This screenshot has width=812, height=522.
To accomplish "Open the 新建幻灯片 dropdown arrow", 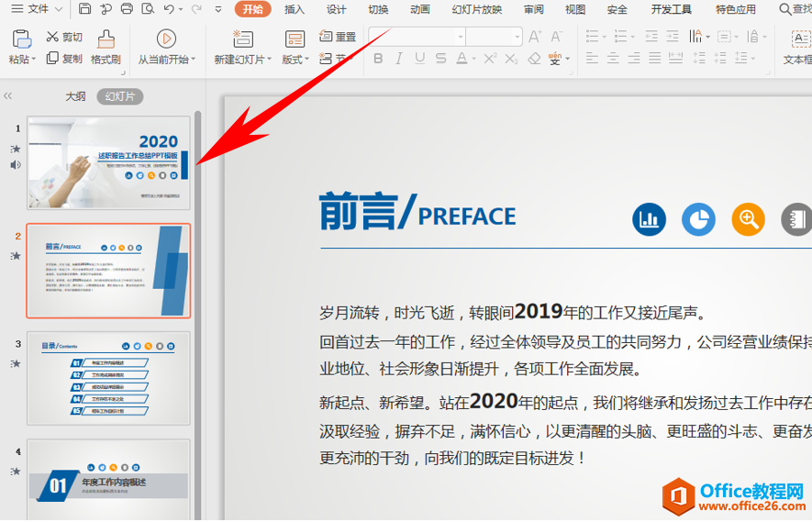I will [269, 60].
